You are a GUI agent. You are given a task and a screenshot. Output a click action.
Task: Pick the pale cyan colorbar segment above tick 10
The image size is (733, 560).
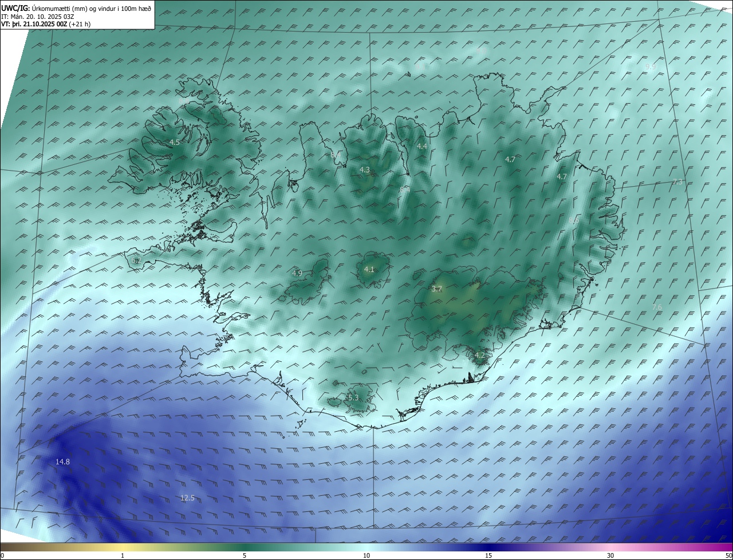click(x=366, y=547)
